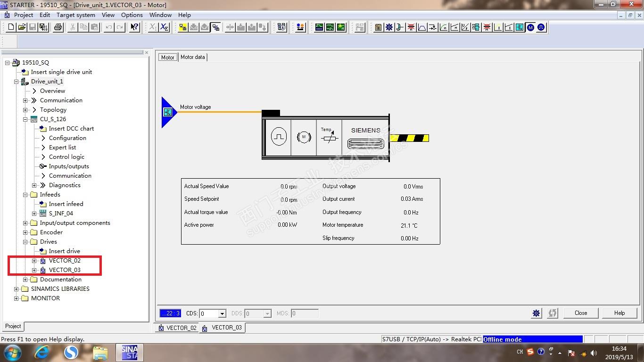Screen dimensions: 644x362
Task: Click the ramp function generator toolbar icon
Action: 422,27
